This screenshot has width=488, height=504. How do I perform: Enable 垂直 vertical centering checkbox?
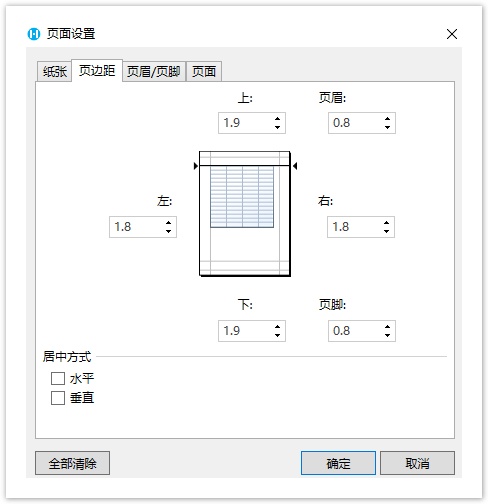click(x=58, y=398)
